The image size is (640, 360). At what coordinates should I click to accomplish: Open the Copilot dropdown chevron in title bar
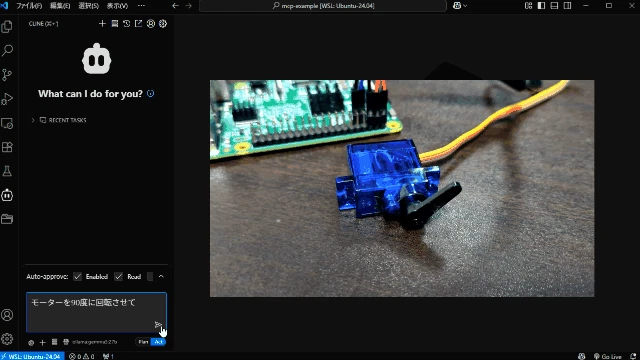click(x=465, y=6)
